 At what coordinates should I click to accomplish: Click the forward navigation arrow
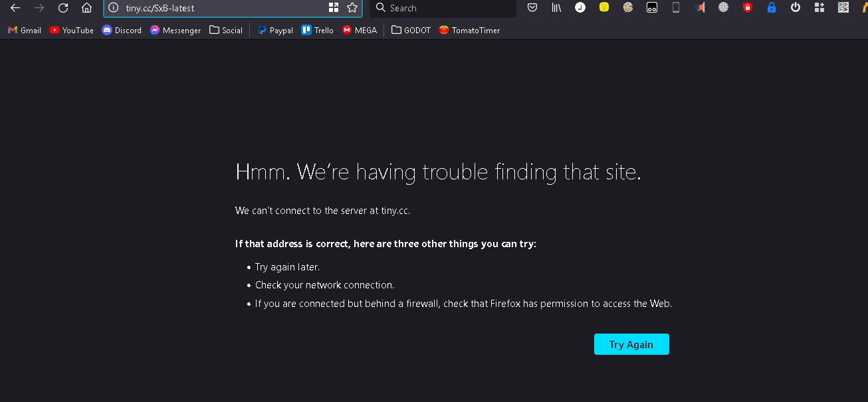(x=39, y=8)
